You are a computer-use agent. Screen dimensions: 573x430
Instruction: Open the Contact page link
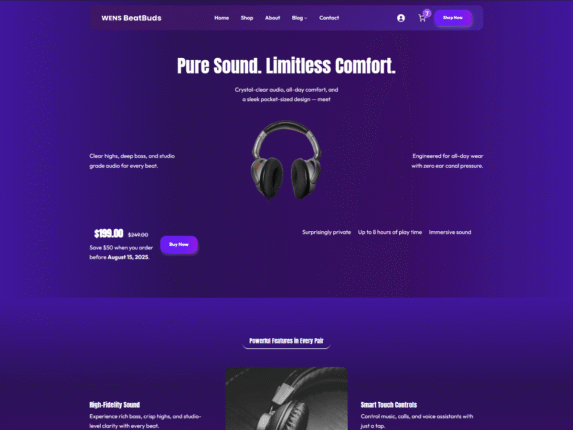pyautogui.click(x=329, y=18)
